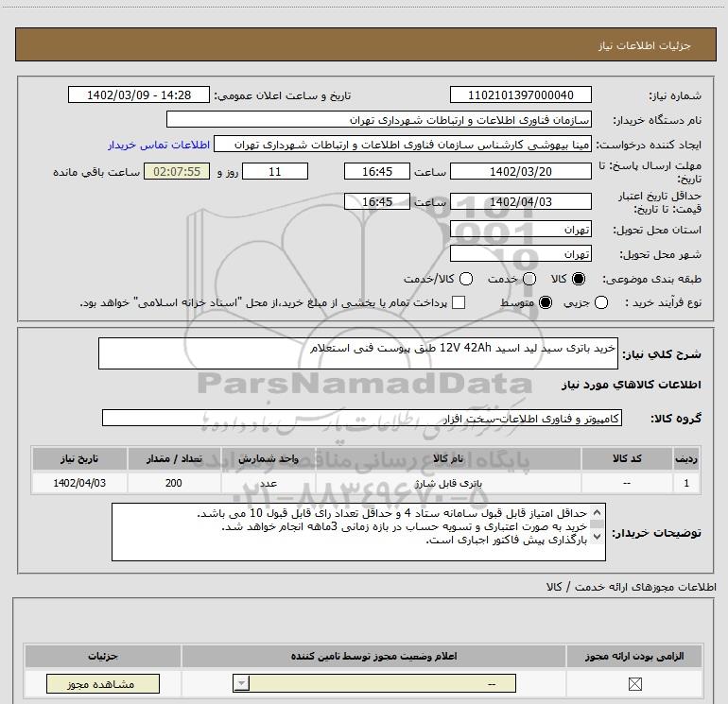Click the شماره نیاز field 1102101397000040

click(520, 94)
